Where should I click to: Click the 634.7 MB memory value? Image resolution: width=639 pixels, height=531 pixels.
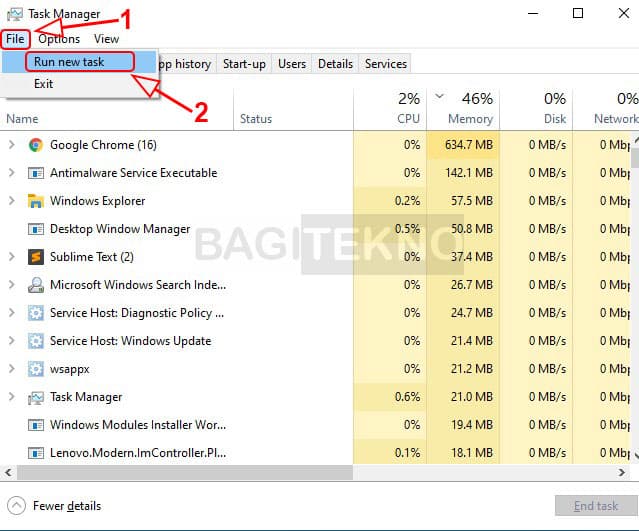click(469, 145)
